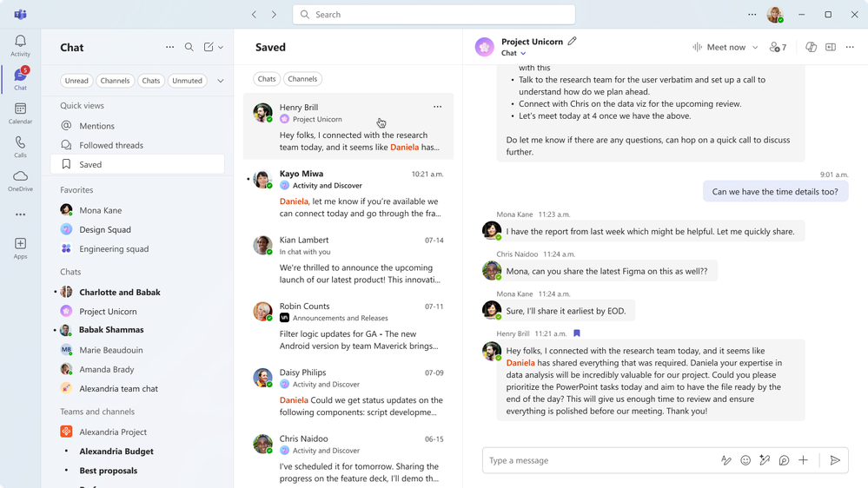The image size is (868, 488).
Task: Toggle the Unmuted filter chip
Action: 187,81
